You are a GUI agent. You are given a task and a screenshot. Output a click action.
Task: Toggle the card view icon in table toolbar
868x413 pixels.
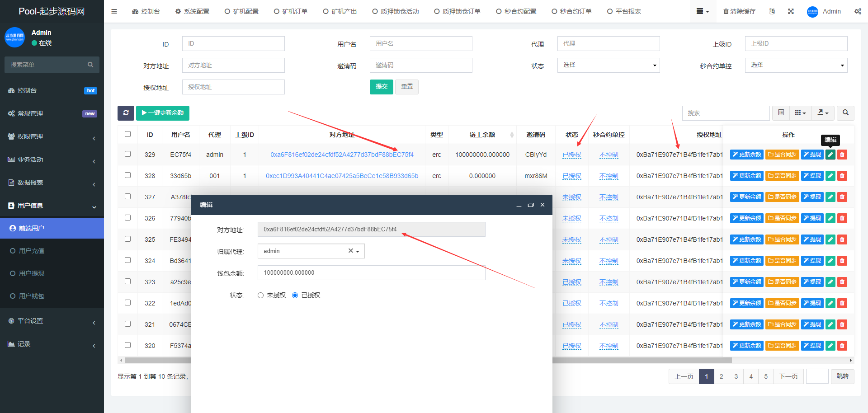(781, 113)
